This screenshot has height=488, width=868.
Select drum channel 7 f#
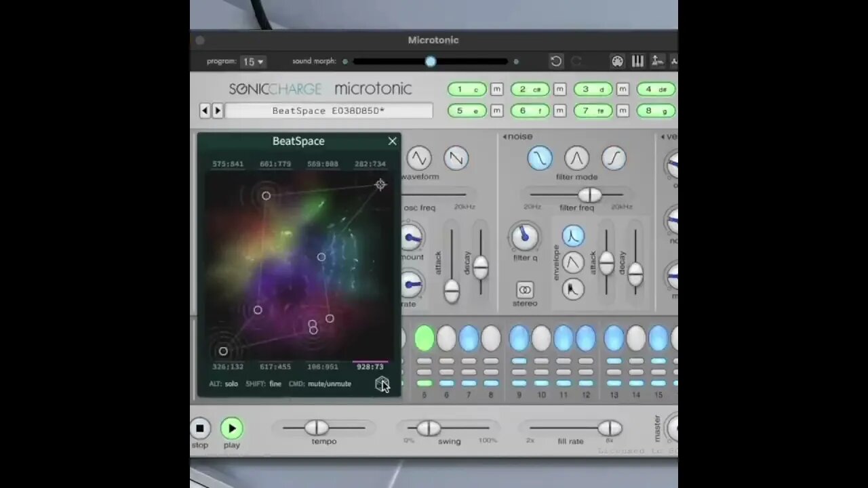tap(593, 110)
